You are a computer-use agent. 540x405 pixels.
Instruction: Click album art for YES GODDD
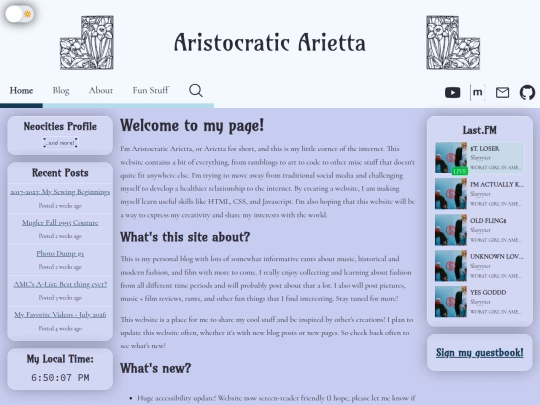(x=451, y=302)
